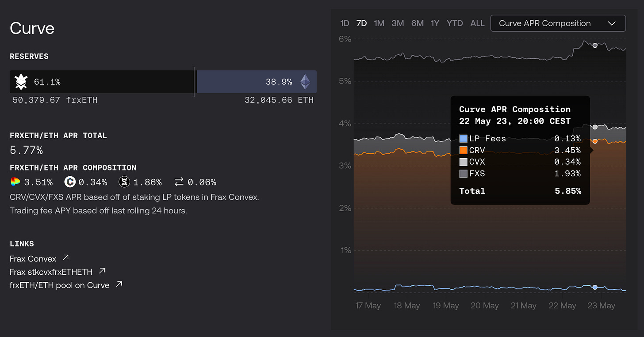
Task: Open frxETH/ETH pool on Curve link
Action: tap(60, 285)
